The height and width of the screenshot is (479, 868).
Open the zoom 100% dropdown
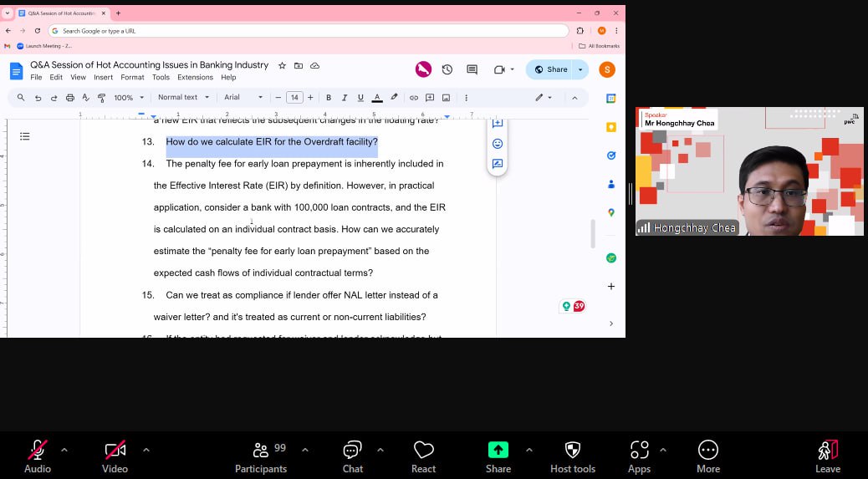coord(129,98)
